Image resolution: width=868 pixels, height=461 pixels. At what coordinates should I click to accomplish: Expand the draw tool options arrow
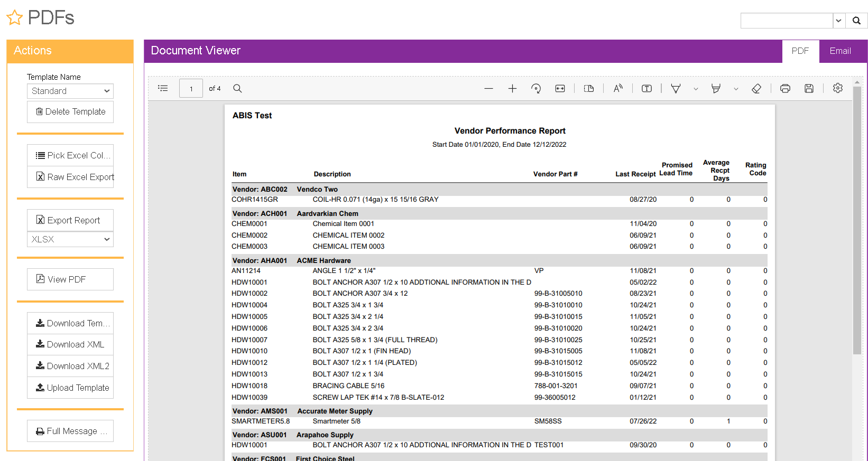[x=696, y=89]
